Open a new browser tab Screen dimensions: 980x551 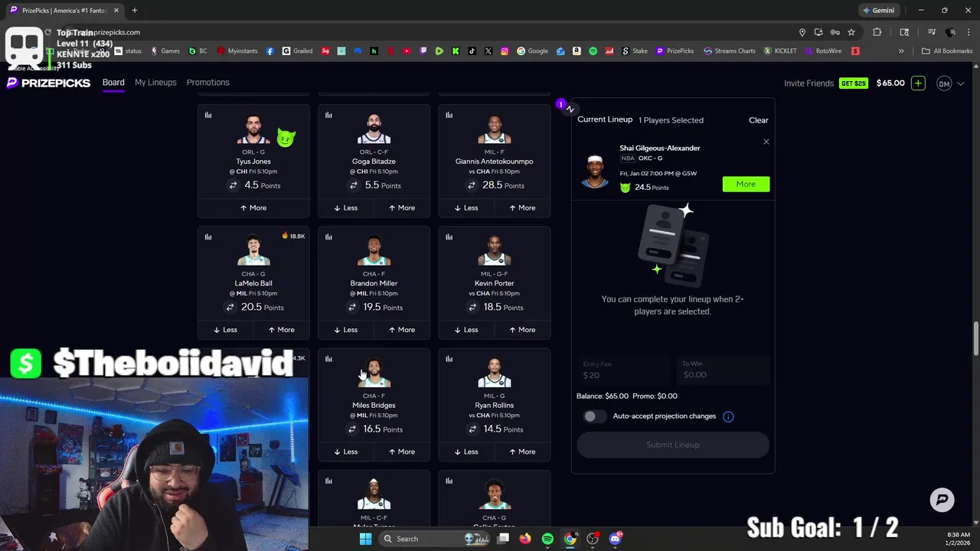(x=134, y=11)
